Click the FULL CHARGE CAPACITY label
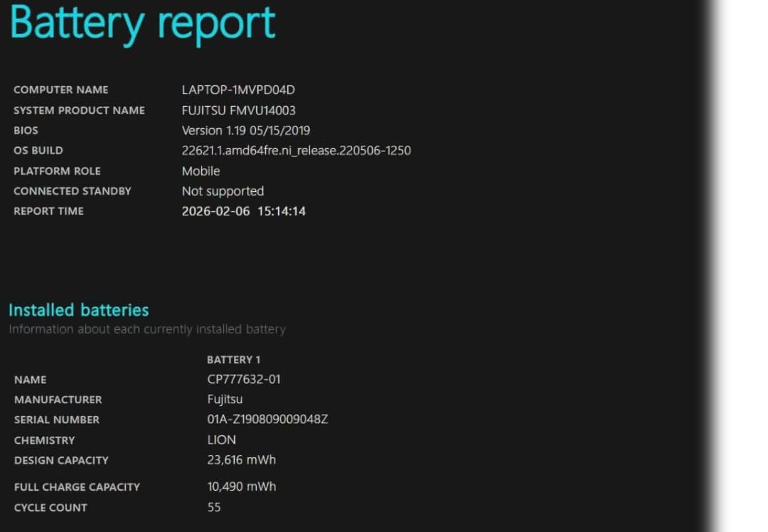 pos(77,487)
